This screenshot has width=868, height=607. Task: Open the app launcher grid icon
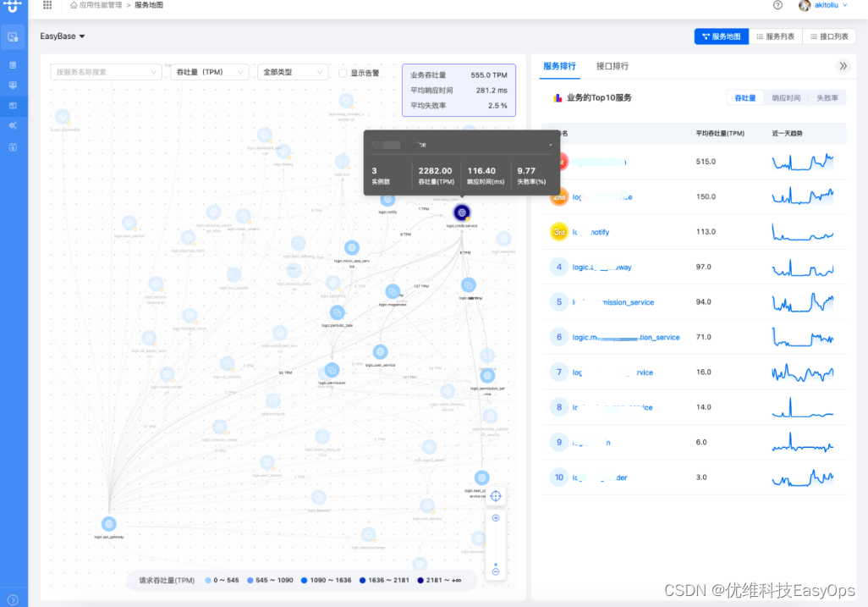(x=47, y=5)
